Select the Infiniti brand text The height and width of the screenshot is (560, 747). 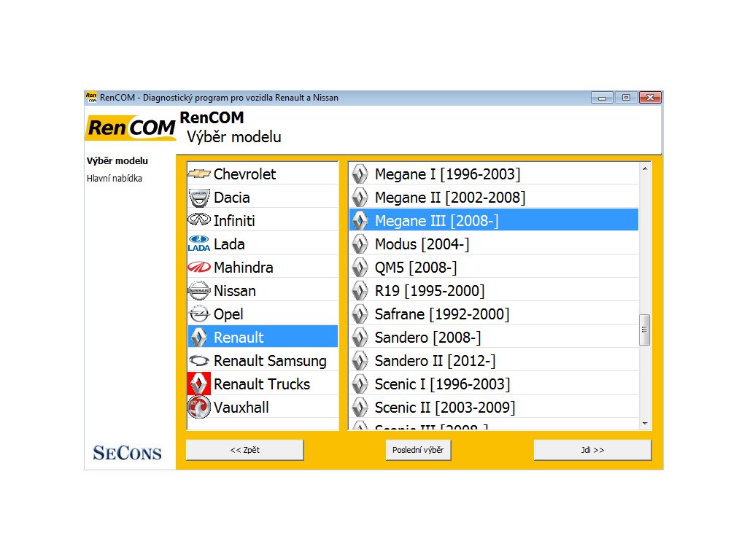tap(234, 220)
